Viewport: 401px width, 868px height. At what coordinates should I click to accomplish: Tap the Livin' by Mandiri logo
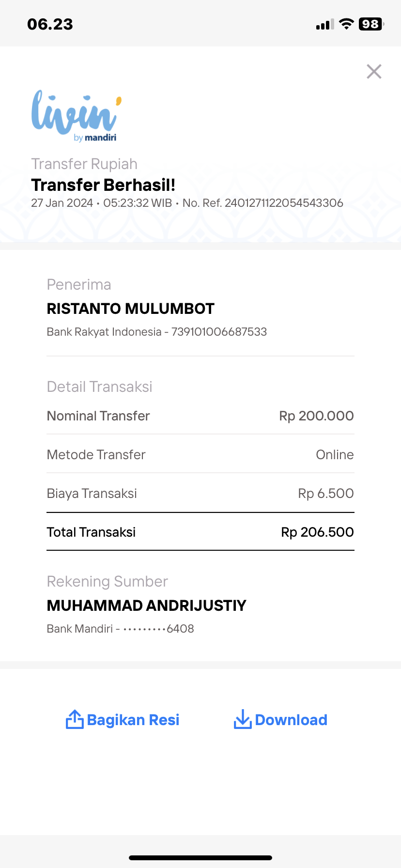[77, 116]
